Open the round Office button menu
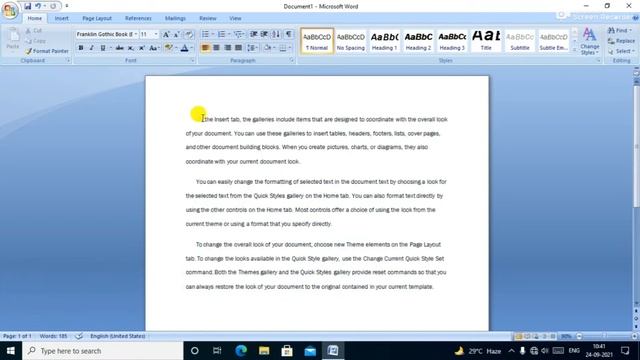This screenshot has width=640, height=360. (9, 10)
